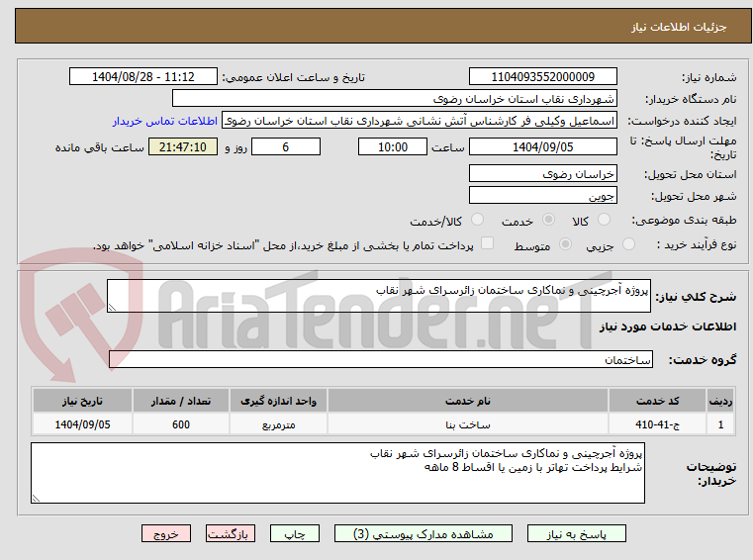Click the buyer name field شهرداری نقاب

point(394,99)
